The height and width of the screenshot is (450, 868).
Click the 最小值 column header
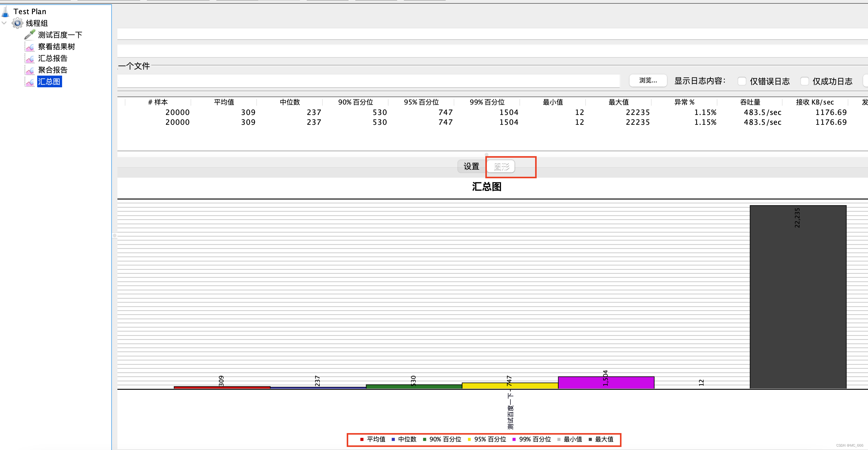[553, 102]
